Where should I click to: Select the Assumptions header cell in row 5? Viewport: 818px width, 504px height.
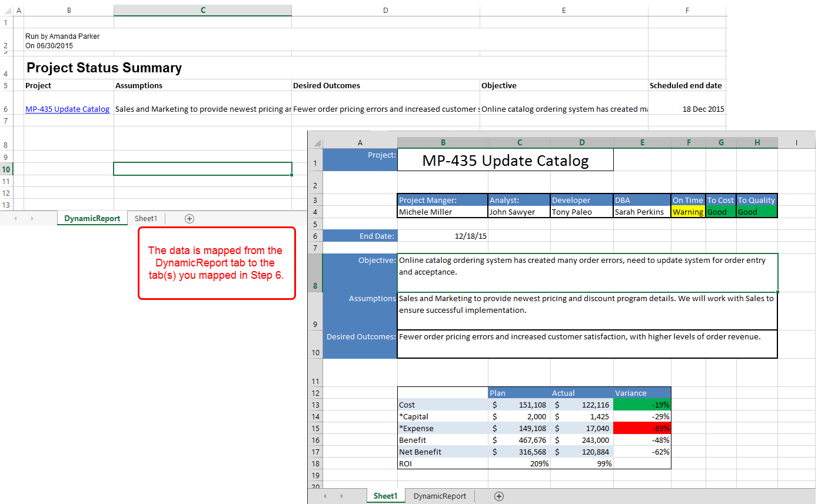pyautogui.click(x=203, y=85)
